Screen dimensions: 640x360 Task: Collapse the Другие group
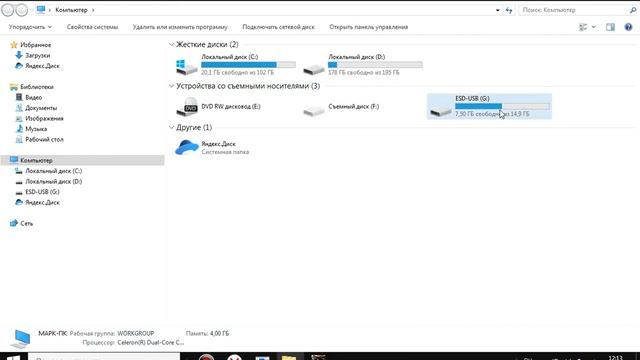tap(171, 127)
